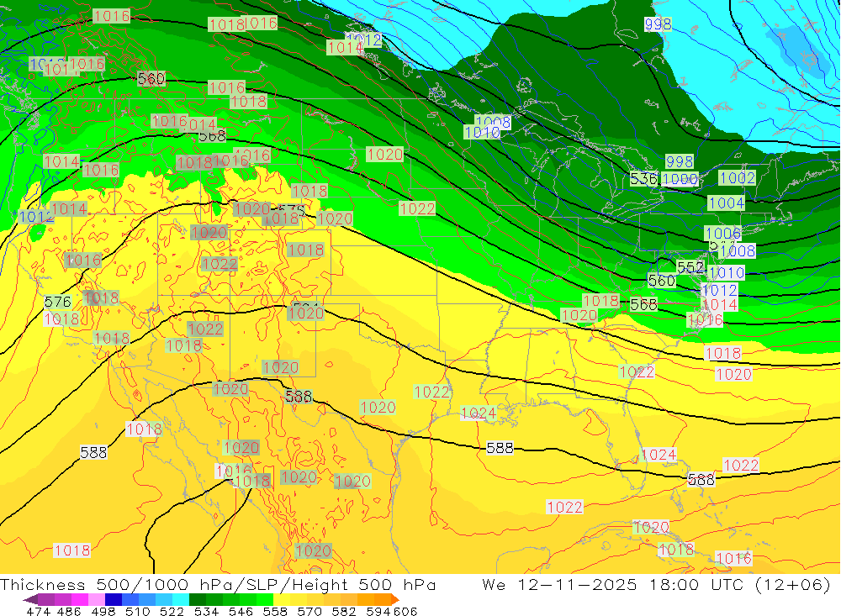This screenshot has width=841, height=616.
Task: Click the legend value 546
Action: [241, 612]
